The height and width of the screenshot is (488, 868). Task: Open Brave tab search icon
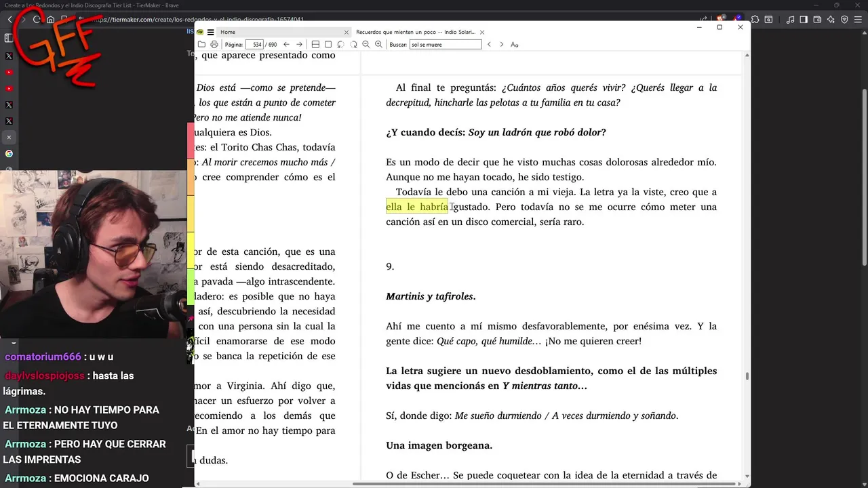point(768,20)
